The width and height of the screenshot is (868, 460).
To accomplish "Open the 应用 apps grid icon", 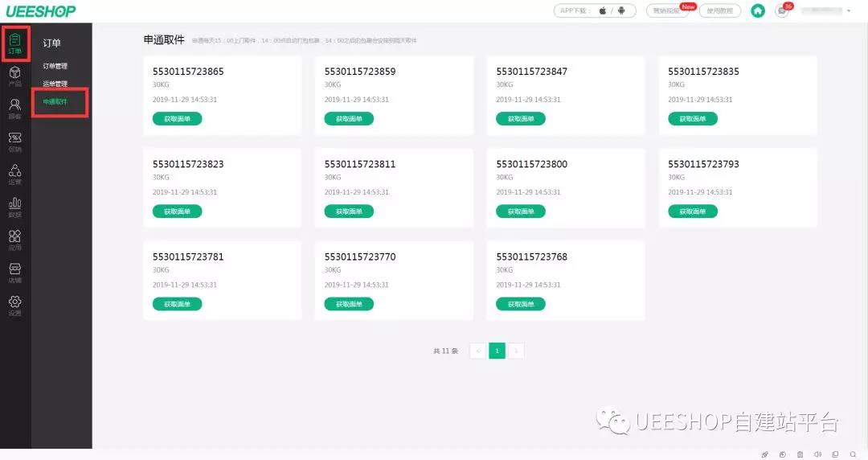I will [15, 240].
